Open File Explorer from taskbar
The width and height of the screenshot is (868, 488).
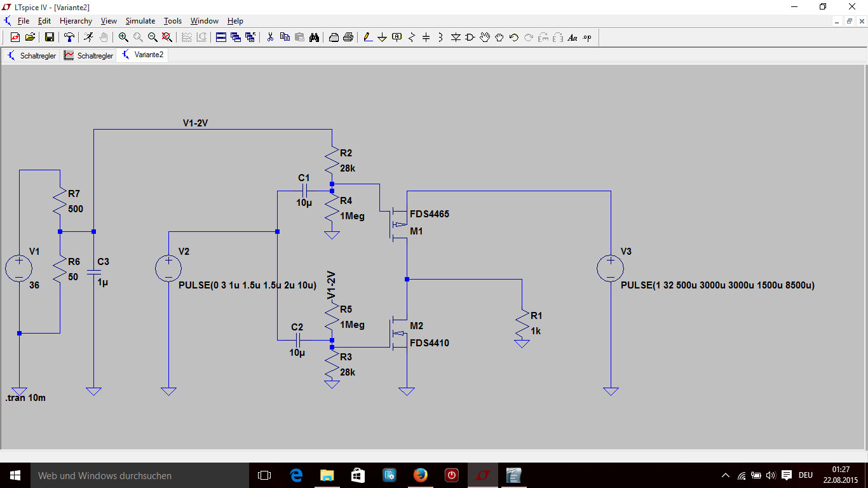click(327, 475)
